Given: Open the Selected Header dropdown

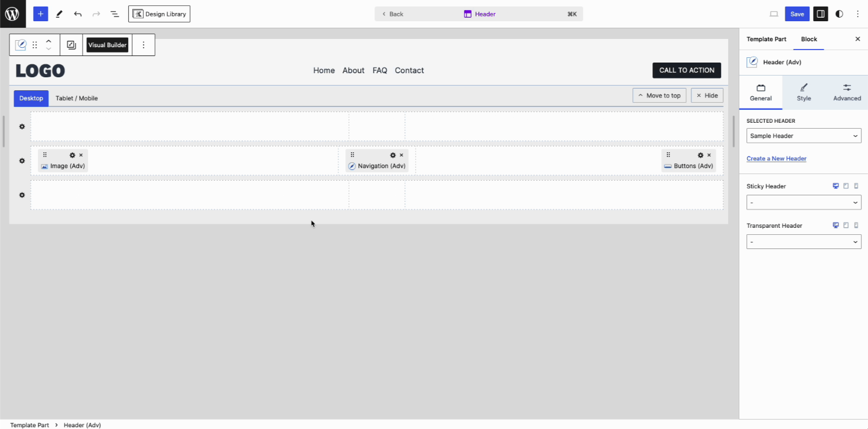Looking at the screenshot, I should [x=803, y=136].
